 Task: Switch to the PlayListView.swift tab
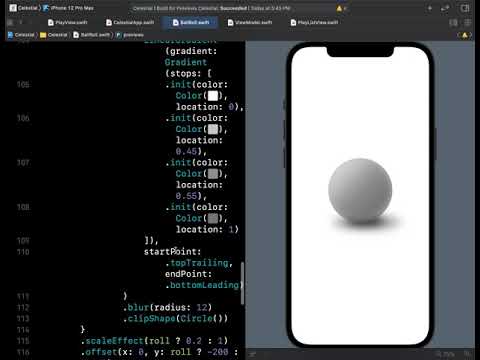click(x=314, y=22)
